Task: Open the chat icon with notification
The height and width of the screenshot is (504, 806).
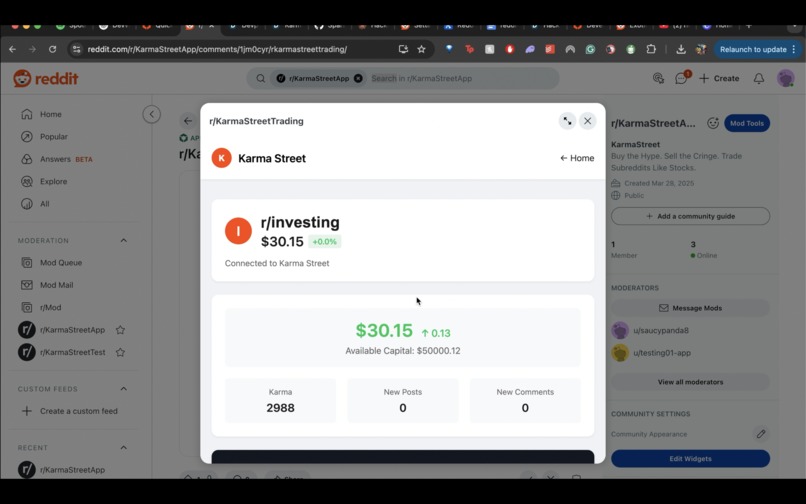Action: pos(682,78)
